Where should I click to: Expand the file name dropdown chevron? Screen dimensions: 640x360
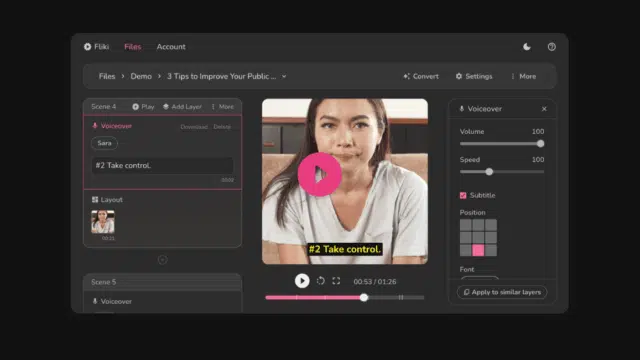pos(284,76)
